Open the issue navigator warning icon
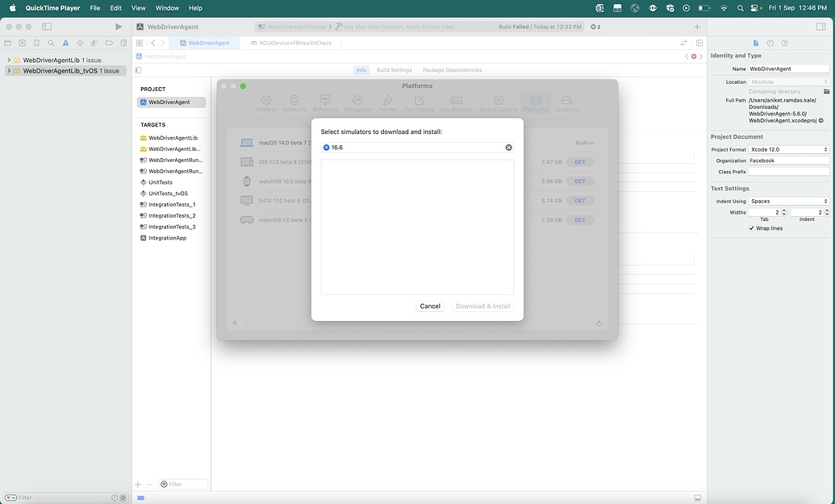The width and height of the screenshot is (835, 504). click(x=65, y=43)
